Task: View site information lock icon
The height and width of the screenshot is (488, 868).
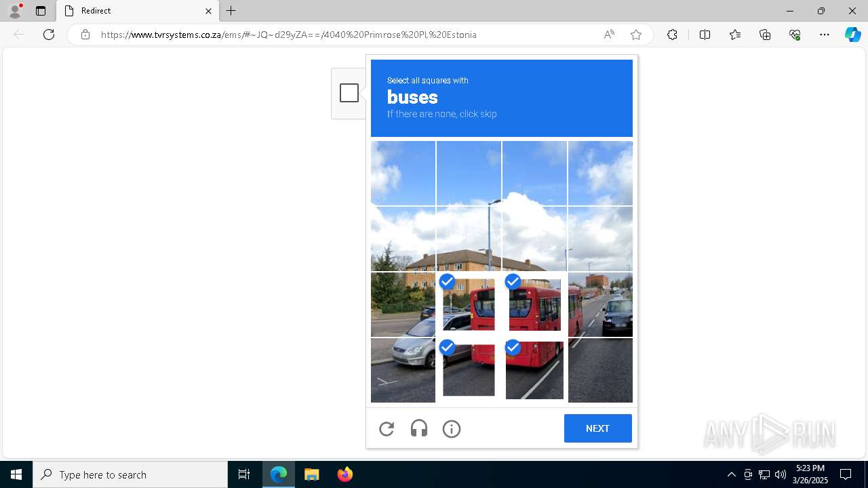Action: pyautogui.click(x=85, y=35)
